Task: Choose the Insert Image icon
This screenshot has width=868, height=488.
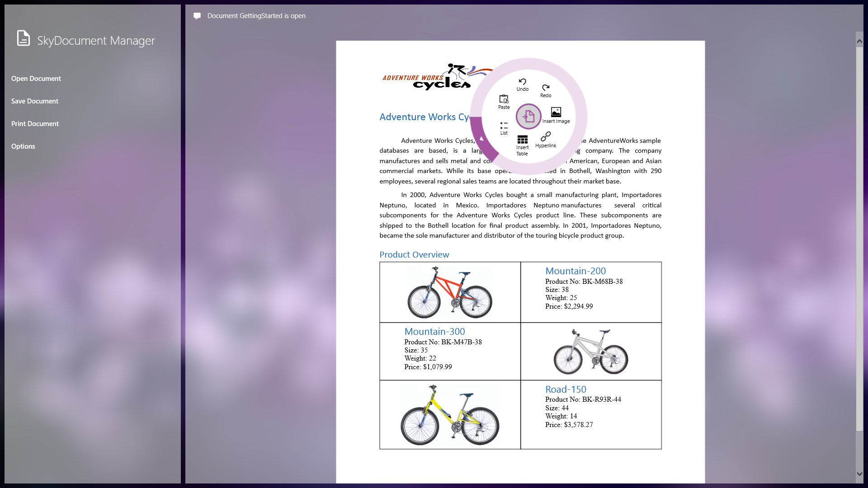Action: pyautogui.click(x=556, y=115)
